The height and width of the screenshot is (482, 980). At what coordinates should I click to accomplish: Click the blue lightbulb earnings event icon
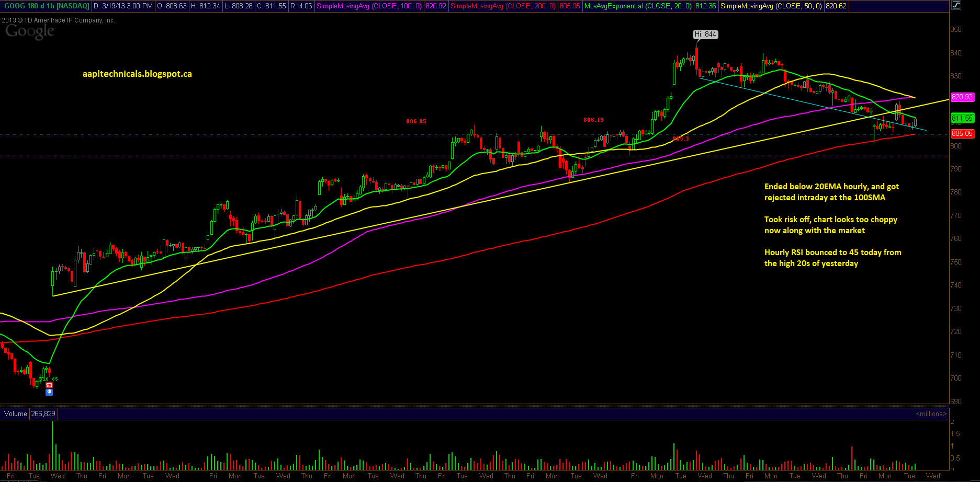click(x=49, y=392)
